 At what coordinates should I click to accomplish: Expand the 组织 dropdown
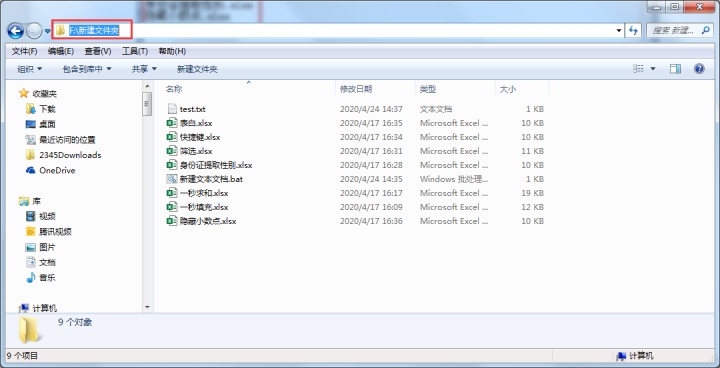tap(29, 69)
